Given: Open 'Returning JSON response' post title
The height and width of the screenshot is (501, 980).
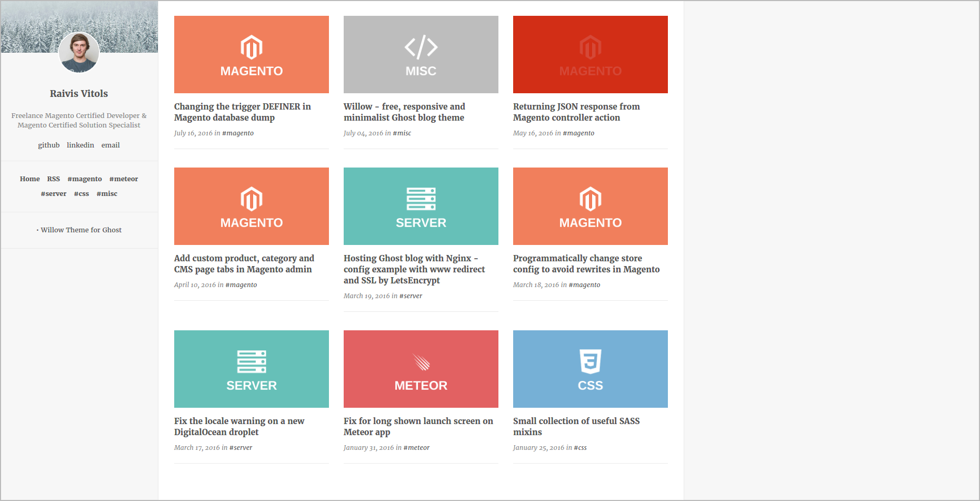Looking at the screenshot, I should [x=576, y=112].
